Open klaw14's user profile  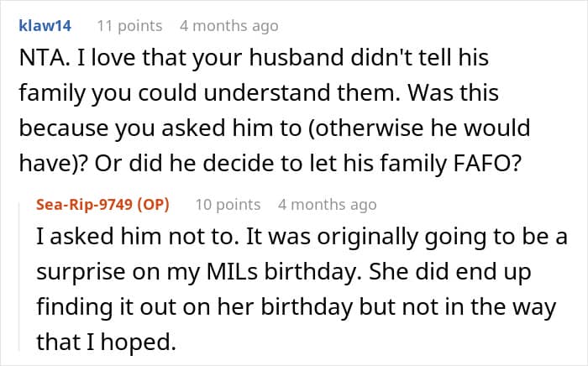[45, 26]
